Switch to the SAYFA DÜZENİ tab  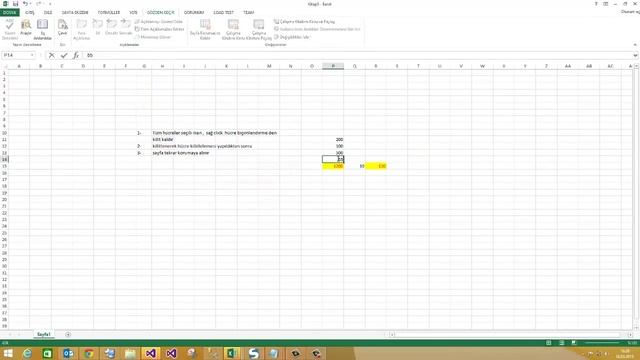pyautogui.click(x=75, y=12)
